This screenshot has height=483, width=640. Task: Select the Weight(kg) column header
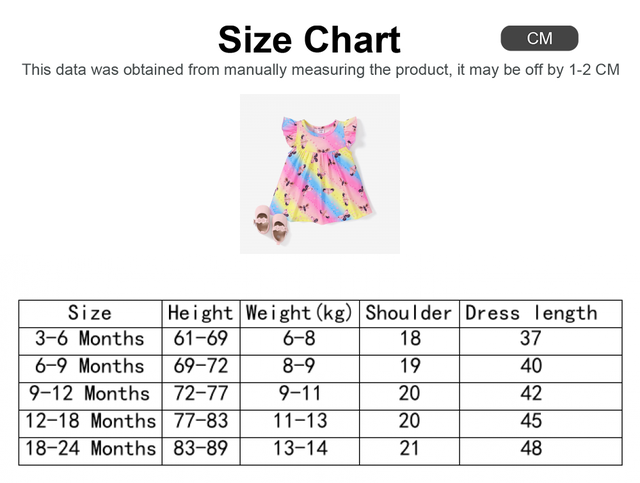tap(300, 313)
